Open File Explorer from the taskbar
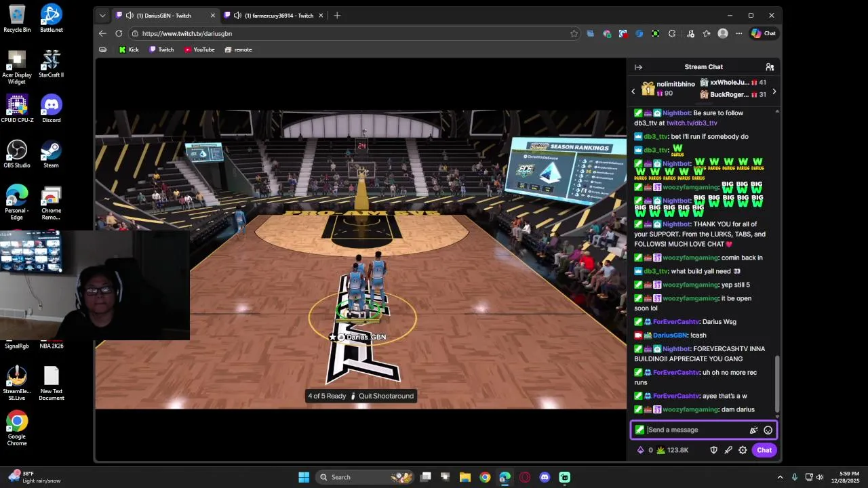The width and height of the screenshot is (868, 488). [x=465, y=477]
